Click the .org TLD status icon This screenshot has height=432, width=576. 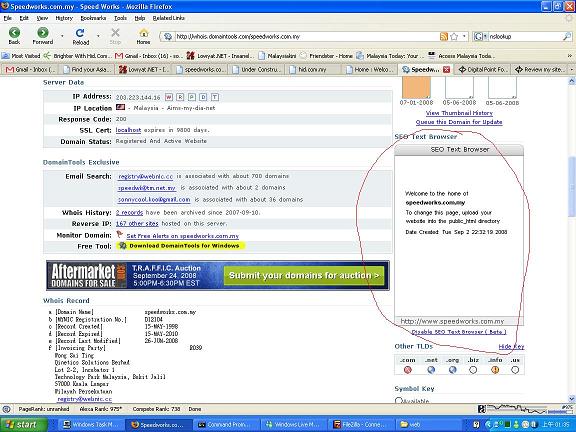click(x=453, y=370)
